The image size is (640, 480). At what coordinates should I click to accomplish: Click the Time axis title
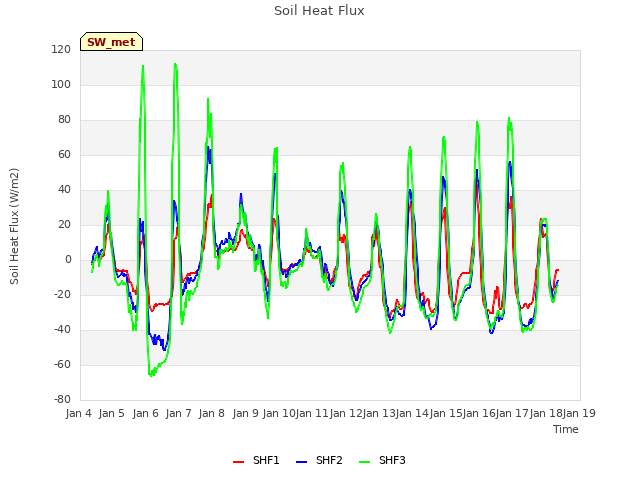566,429
